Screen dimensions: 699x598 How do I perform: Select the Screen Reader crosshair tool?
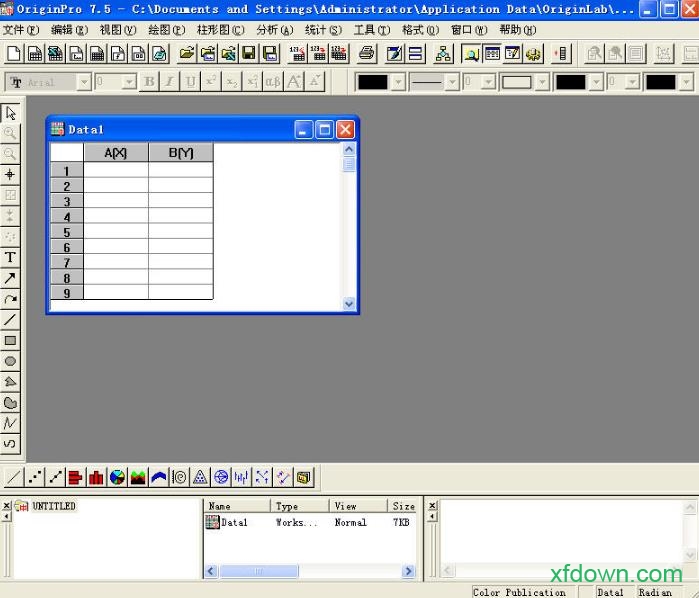[x=10, y=174]
